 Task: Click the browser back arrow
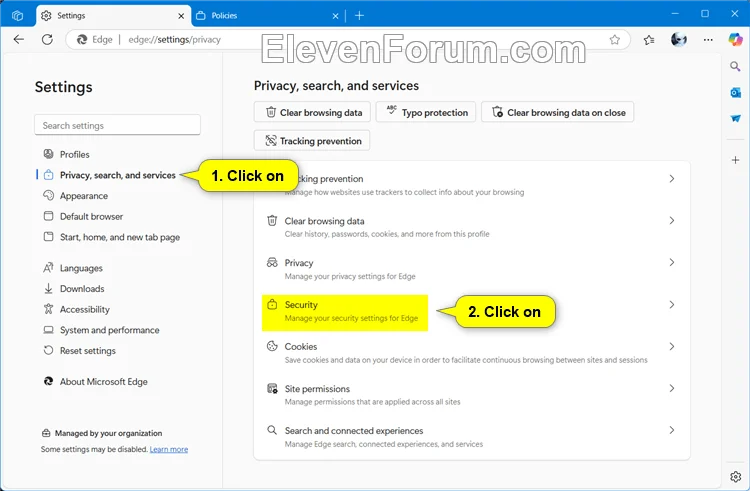pyautogui.click(x=19, y=40)
